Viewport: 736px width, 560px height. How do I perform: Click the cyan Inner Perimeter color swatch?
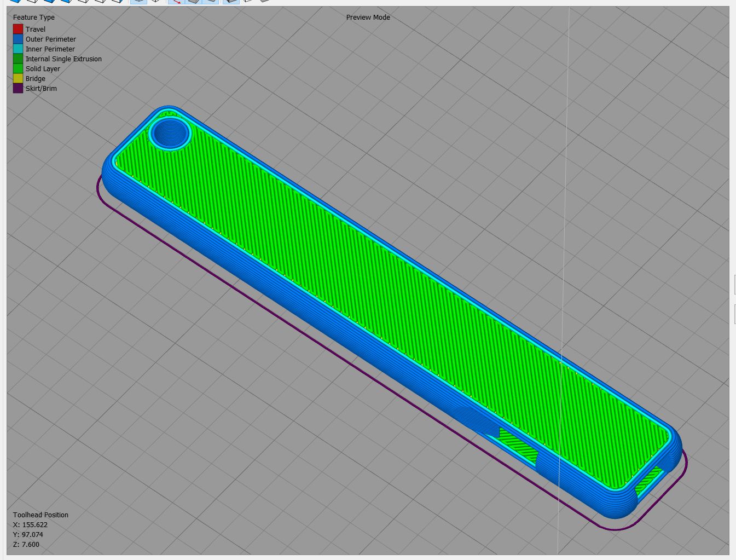[x=18, y=49]
